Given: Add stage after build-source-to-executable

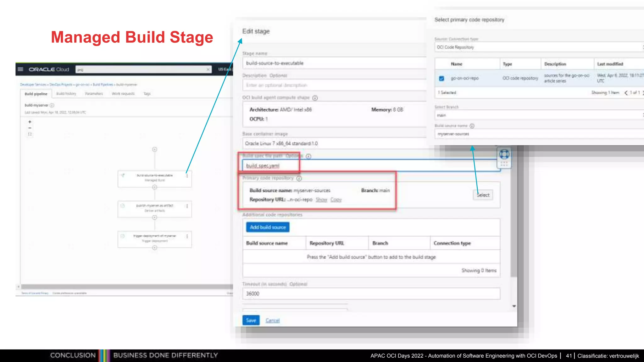Looking at the screenshot, I should pyautogui.click(x=154, y=187).
